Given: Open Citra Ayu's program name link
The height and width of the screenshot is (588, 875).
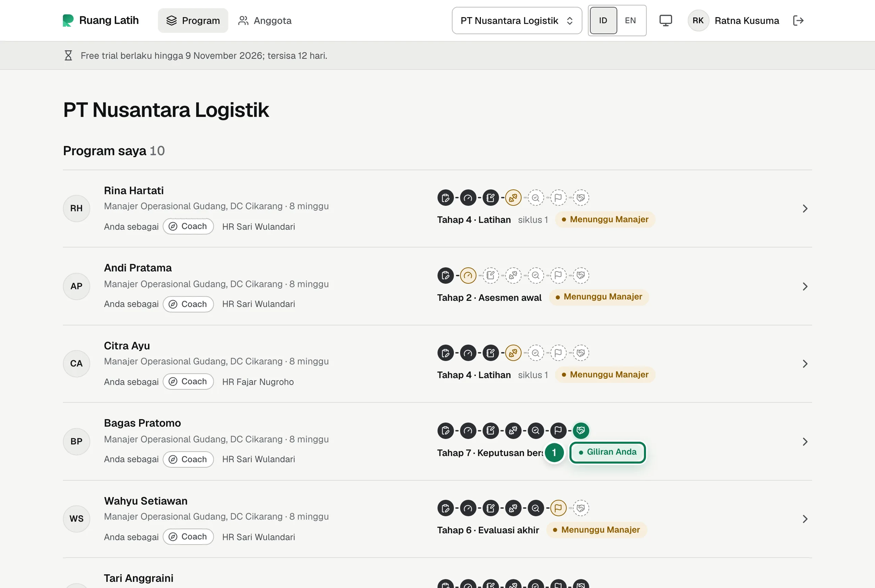Looking at the screenshot, I should point(127,345).
